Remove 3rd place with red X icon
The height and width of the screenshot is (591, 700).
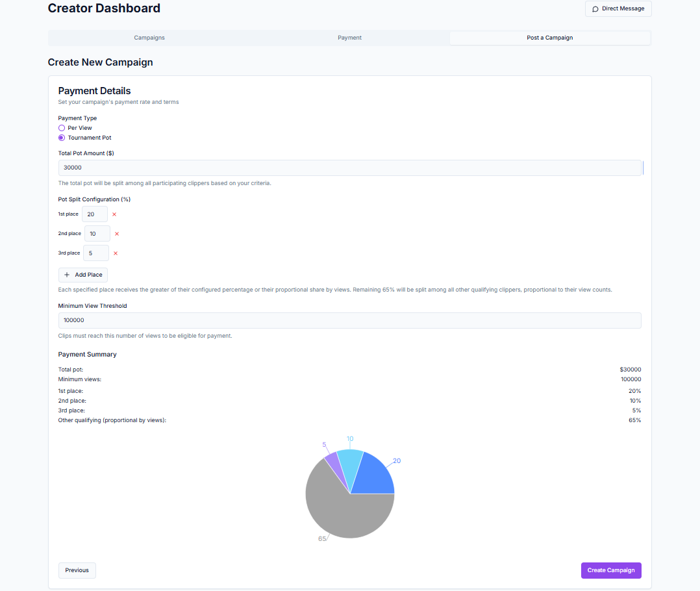point(116,253)
